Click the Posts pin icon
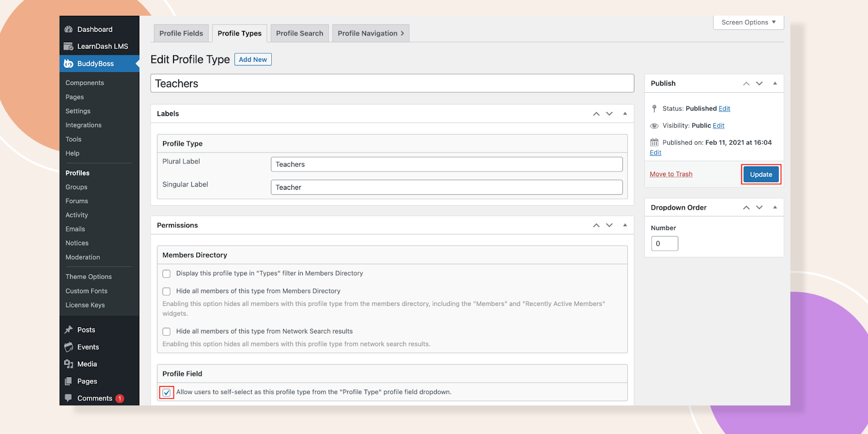The width and height of the screenshot is (868, 434). pos(68,330)
